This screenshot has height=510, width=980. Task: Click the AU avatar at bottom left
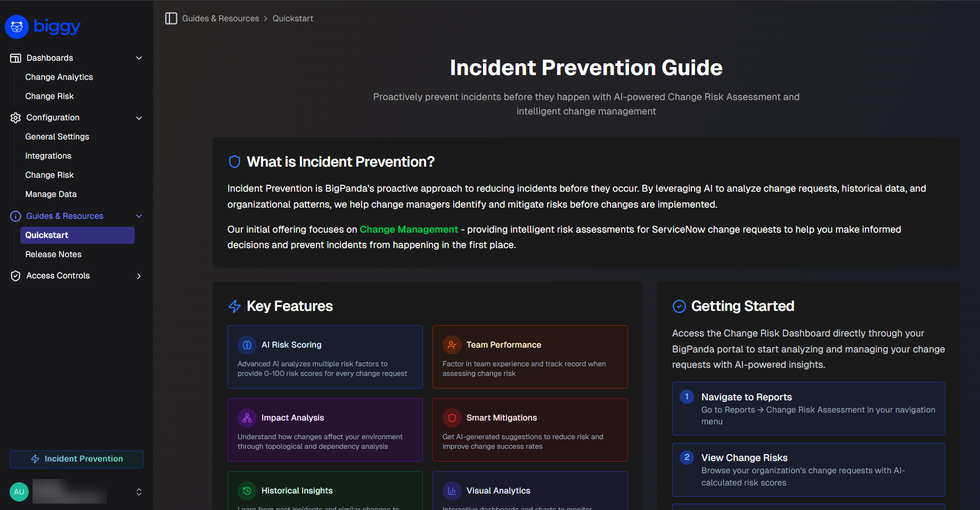tap(19, 491)
